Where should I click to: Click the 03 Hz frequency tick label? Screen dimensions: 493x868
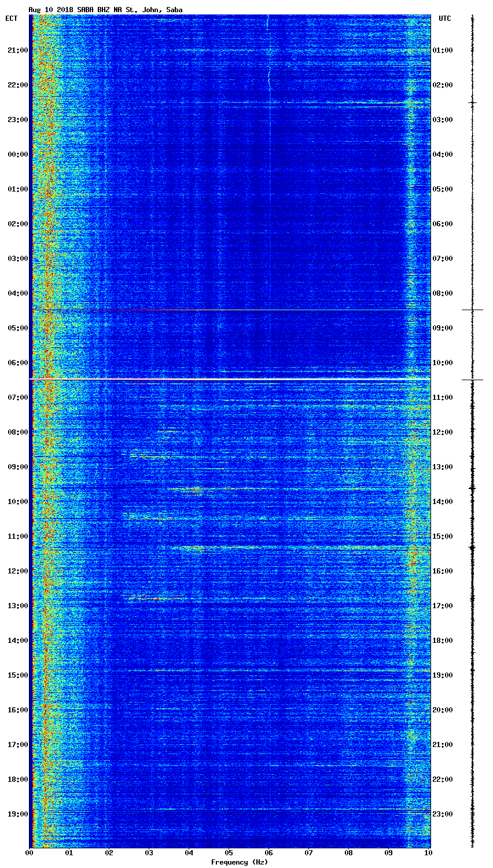[149, 853]
